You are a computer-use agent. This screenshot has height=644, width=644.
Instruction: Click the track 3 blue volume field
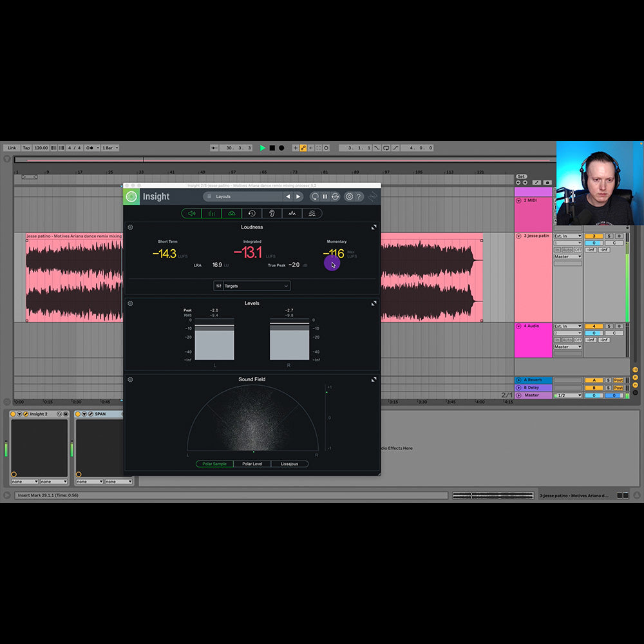pyautogui.click(x=593, y=243)
